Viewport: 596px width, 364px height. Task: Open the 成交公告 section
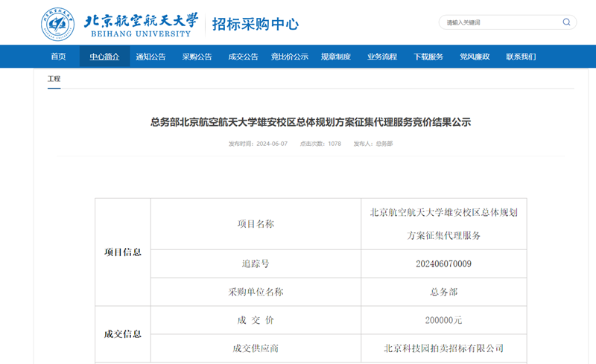coord(243,57)
